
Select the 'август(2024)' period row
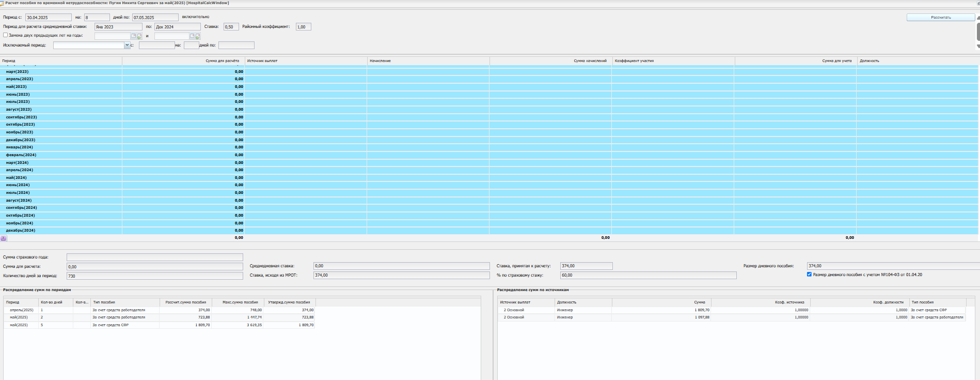489,201
